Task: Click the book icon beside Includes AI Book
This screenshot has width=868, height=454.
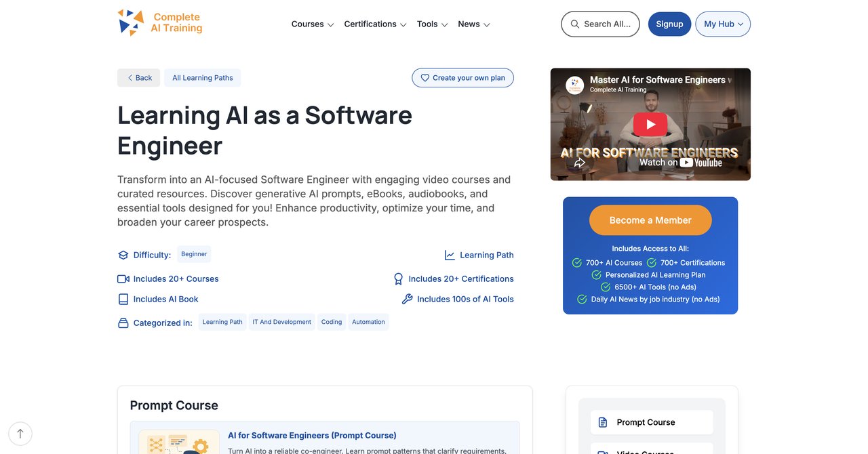Action: point(123,299)
